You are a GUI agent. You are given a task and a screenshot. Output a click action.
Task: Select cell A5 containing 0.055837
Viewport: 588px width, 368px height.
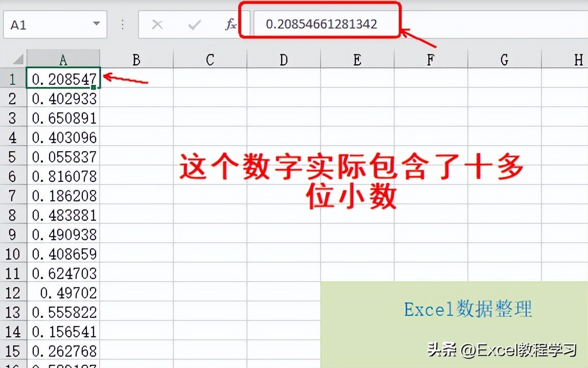[63, 157]
